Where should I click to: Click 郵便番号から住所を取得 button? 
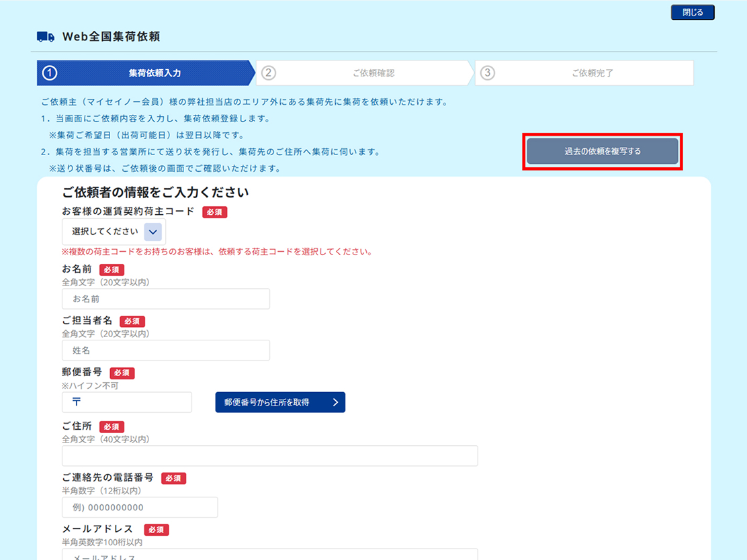click(x=280, y=402)
